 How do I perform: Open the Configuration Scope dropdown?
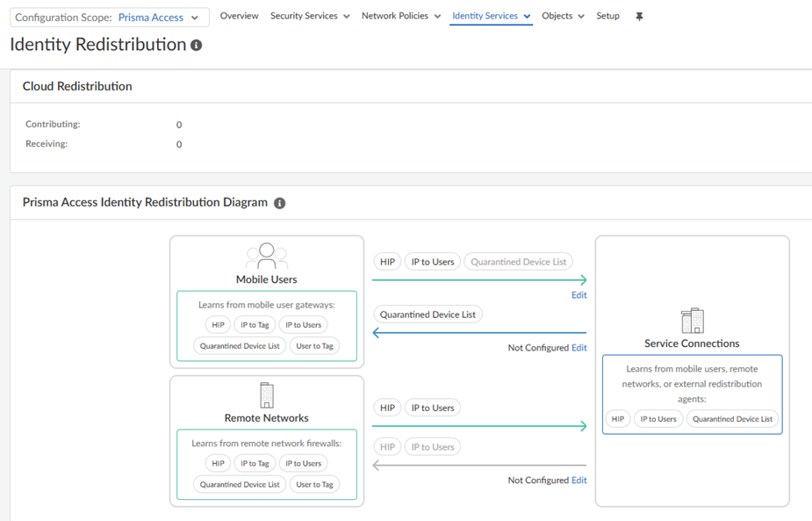[x=110, y=18]
